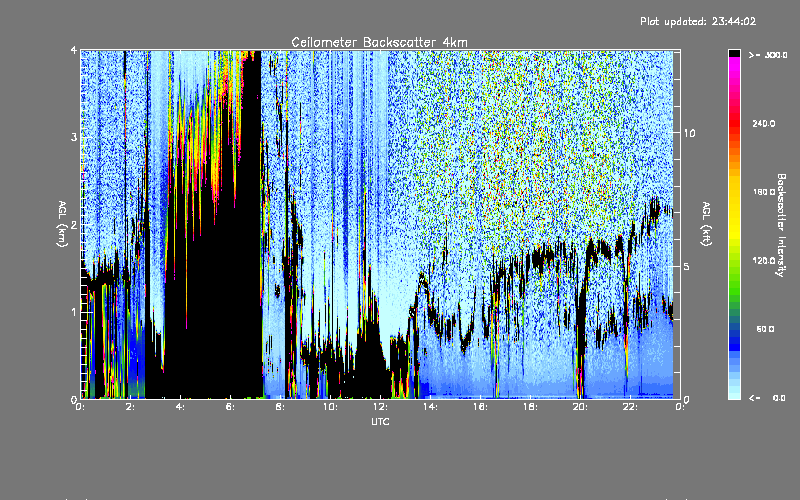Click the '>= 300.0' colorbar maximum label
This screenshot has width=800, height=500.
click(x=768, y=55)
